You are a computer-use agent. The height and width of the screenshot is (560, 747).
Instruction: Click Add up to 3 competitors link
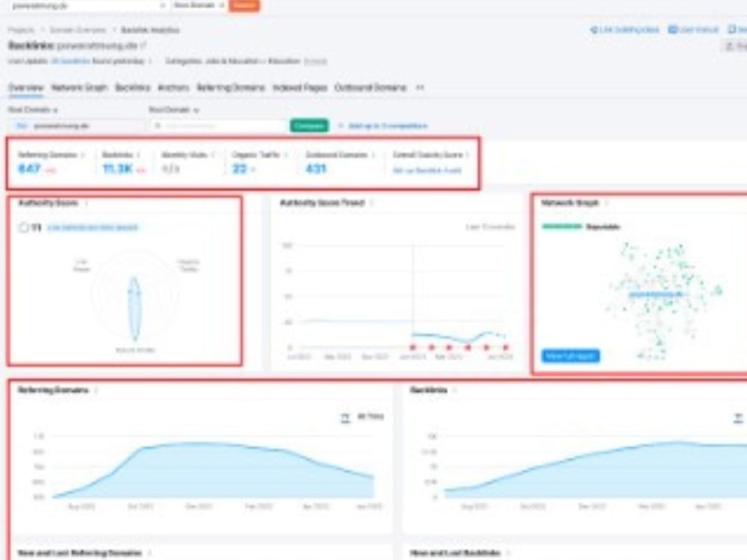383,125
